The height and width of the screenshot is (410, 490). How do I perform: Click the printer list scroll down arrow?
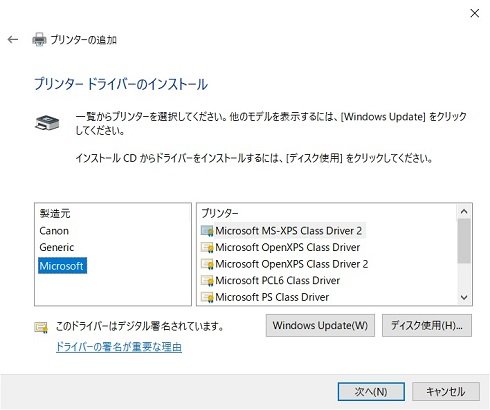(464, 297)
